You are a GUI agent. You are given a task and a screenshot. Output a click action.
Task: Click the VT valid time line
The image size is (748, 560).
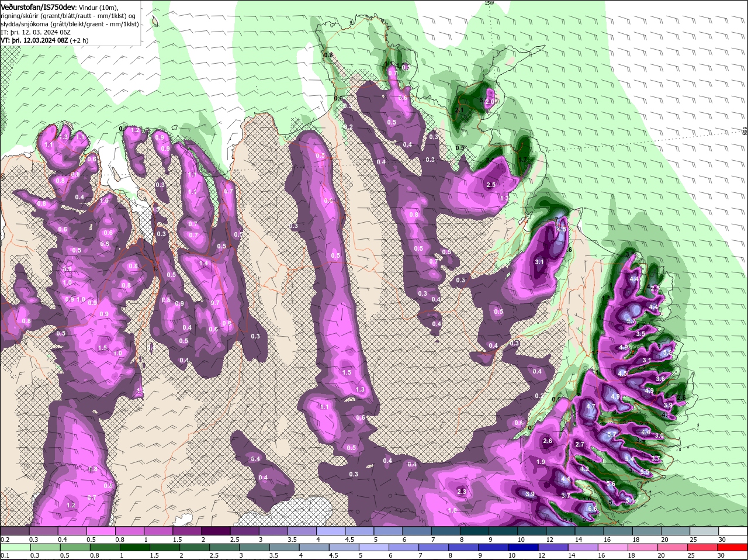tap(45, 40)
